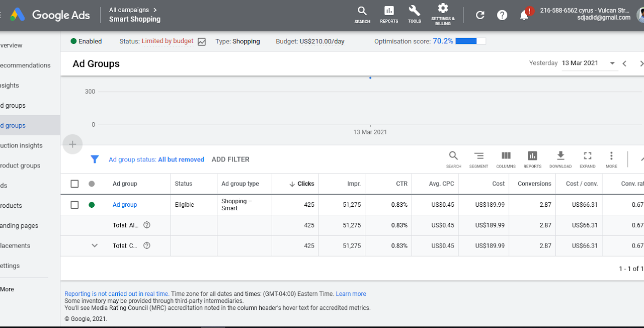Open table Reports icon
644x328 pixels.
pyautogui.click(x=532, y=159)
